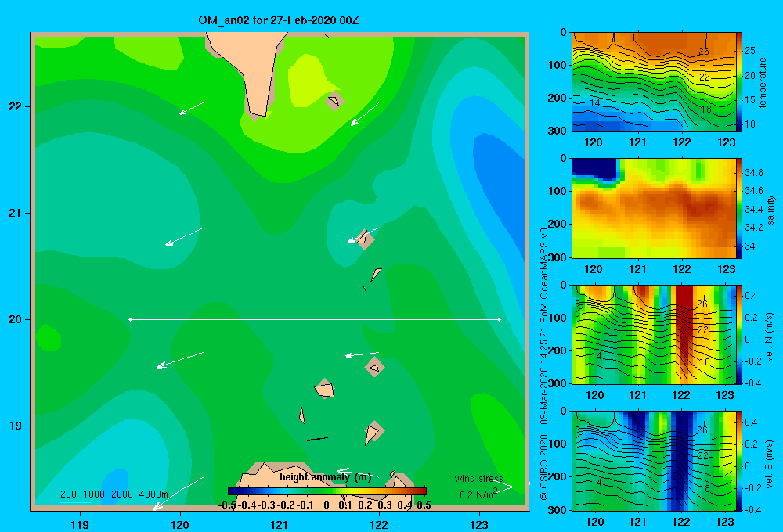Click the wind arrow near 22N 120E
Image resolution: width=783 pixels, height=532 pixels.
click(191, 108)
